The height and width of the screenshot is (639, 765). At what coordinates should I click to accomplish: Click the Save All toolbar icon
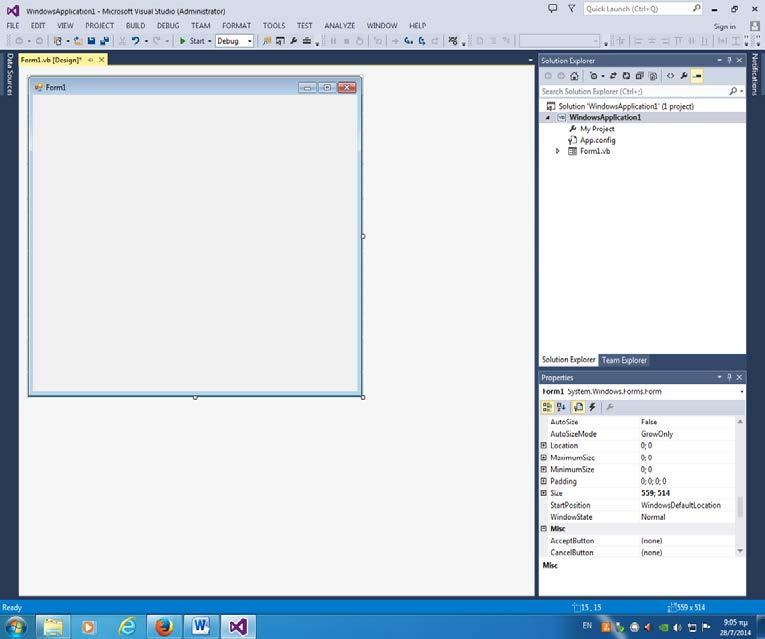point(104,41)
